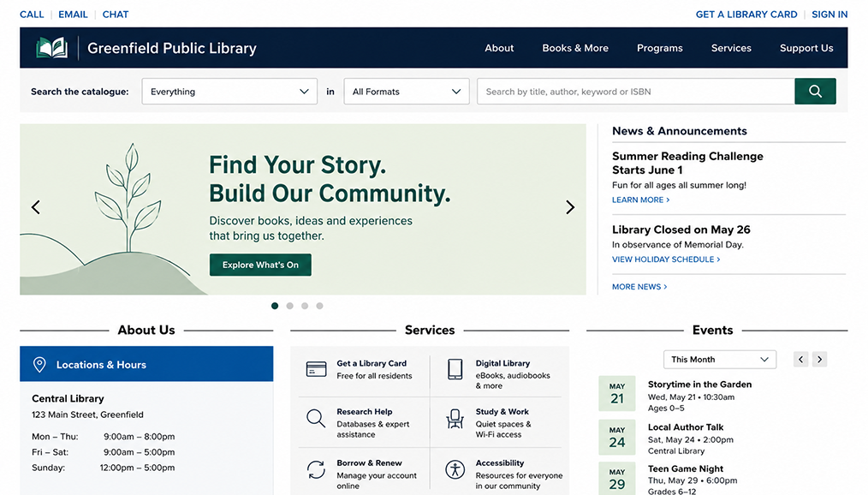The height and width of the screenshot is (495, 868).
Task: Click GET A LIBRARY CARD link
Action: (x=746, y=15)
